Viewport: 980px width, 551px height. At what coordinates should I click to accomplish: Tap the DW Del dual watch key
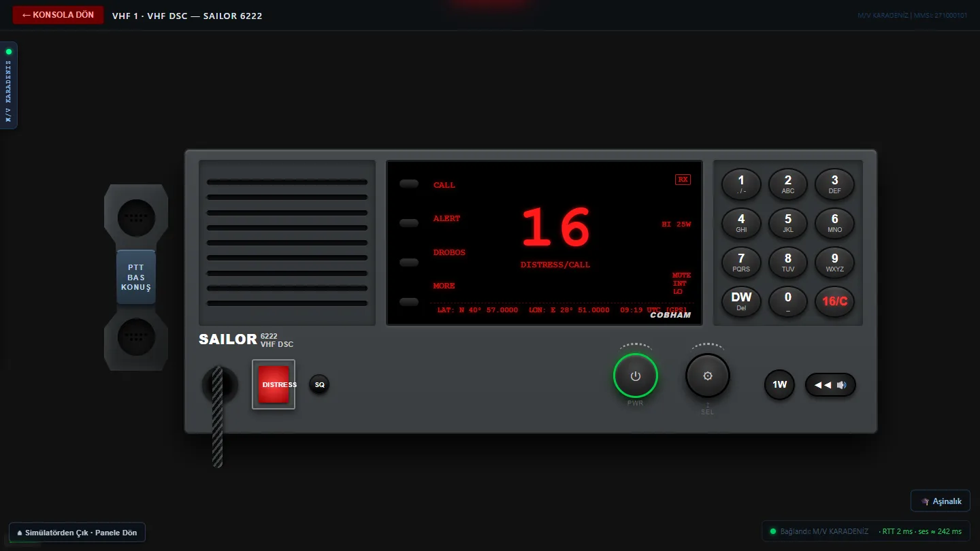[x=741, y=301]
